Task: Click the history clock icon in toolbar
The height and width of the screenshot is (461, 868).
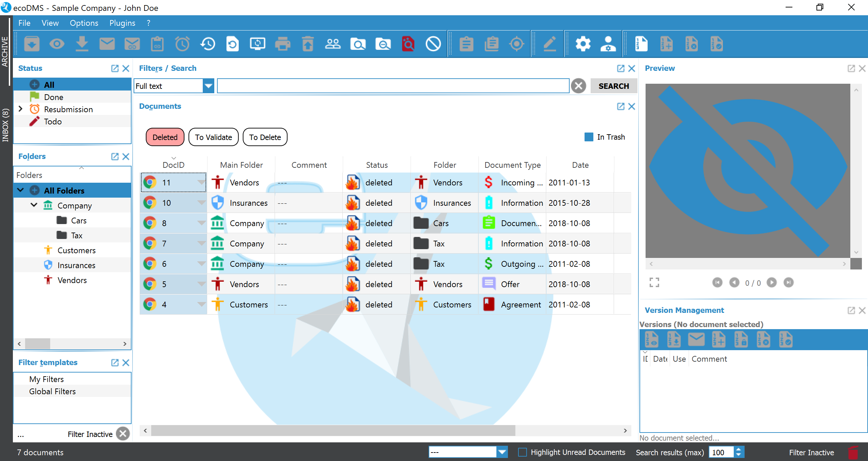Action: click(208, 44)
